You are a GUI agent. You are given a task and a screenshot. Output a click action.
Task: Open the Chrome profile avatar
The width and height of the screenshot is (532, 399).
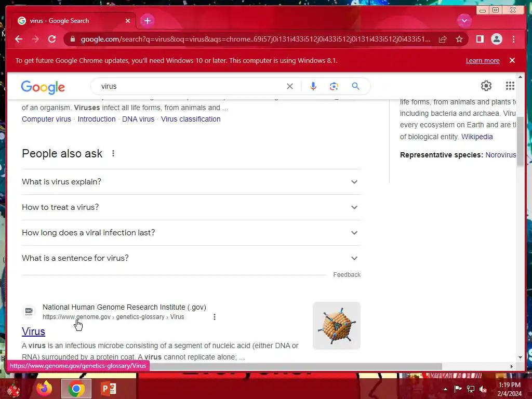click(x=496, y=39)
